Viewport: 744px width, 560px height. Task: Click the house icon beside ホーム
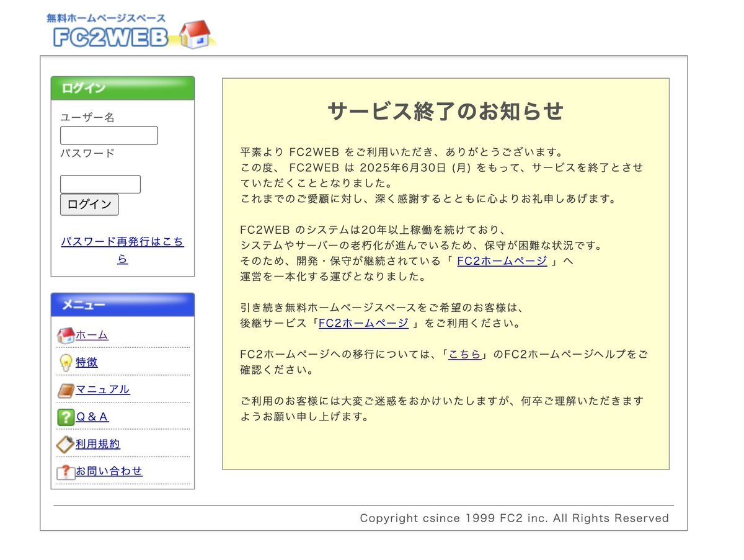point(65,336)
